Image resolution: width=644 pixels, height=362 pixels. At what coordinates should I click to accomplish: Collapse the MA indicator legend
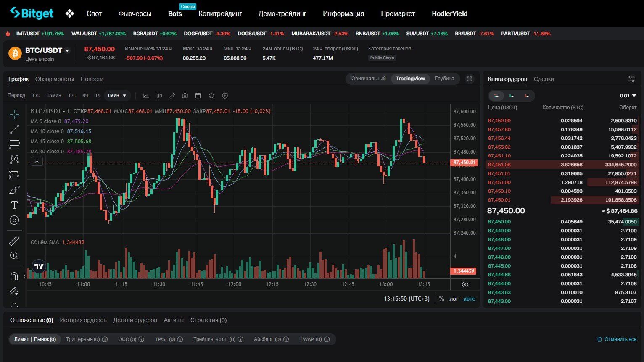37,162
